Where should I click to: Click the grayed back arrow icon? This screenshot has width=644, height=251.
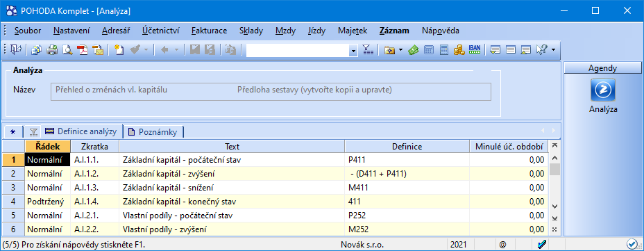(164, 50)
